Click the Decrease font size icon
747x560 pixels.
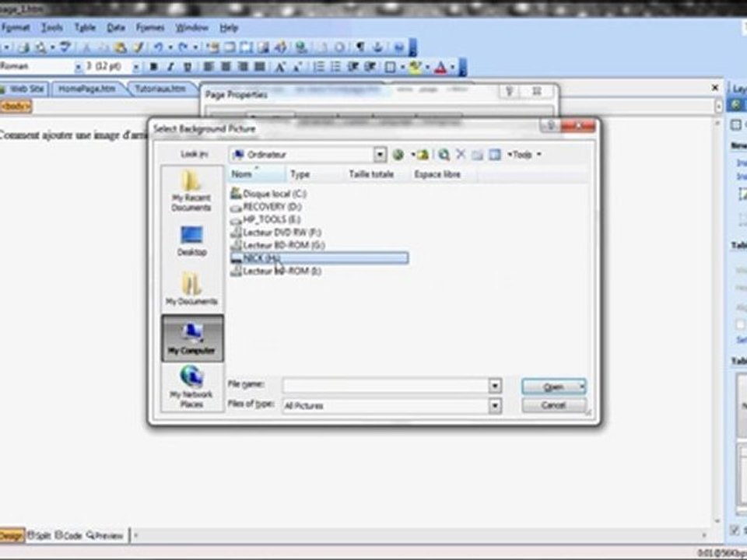click(297, 67)
